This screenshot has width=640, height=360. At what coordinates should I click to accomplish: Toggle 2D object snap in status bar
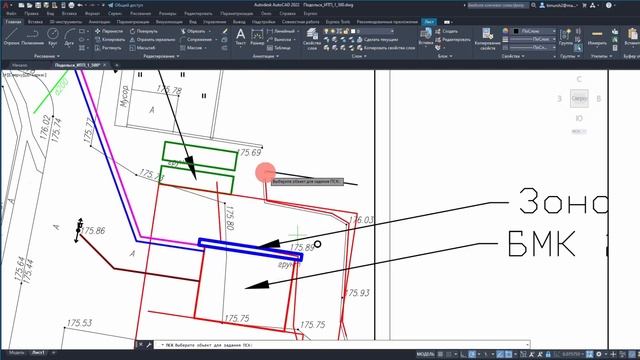[509, 354]
